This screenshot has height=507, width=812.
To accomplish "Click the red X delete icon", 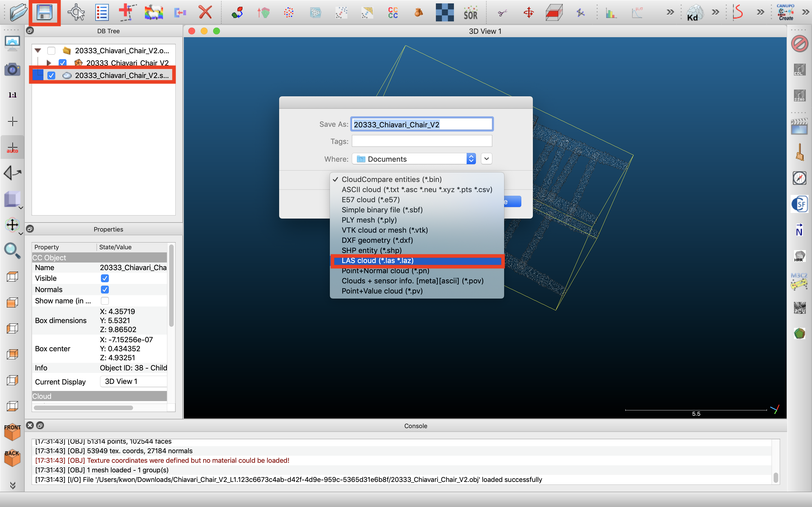I will pyautogui.click(x=205, y=13).
